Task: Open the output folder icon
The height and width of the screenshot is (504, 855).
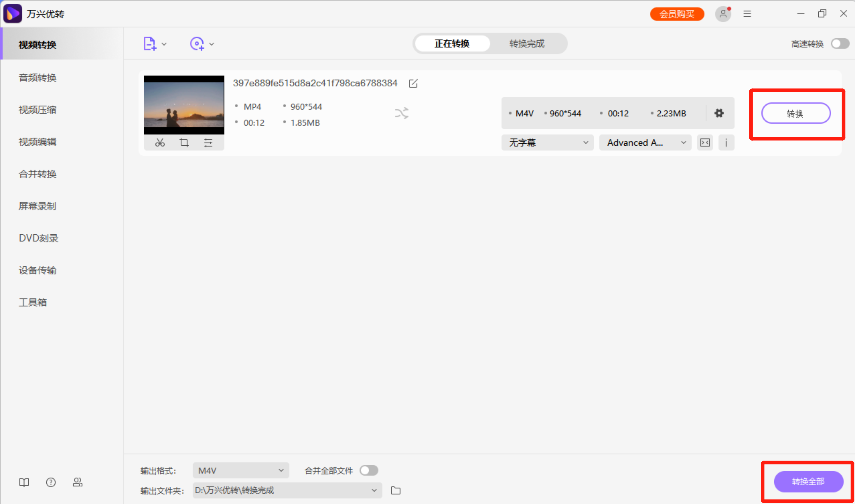Action: point(396,490)
